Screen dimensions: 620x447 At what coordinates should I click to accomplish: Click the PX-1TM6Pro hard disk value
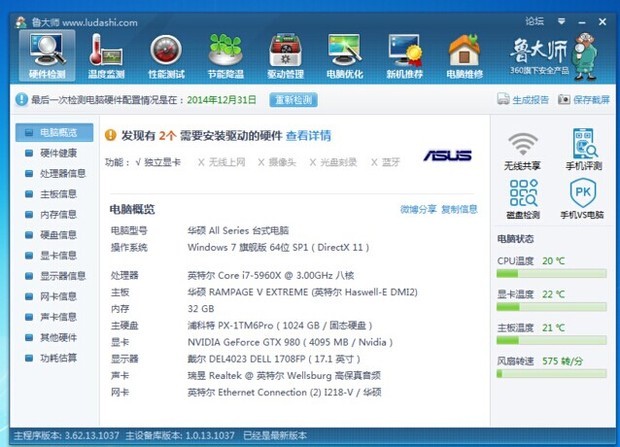280,326
